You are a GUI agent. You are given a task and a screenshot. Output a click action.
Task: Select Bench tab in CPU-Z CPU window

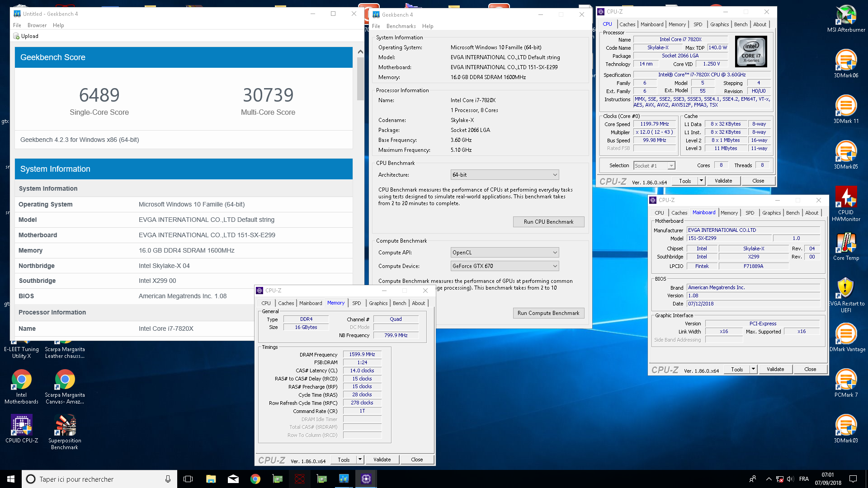click(x=741, y=24)
